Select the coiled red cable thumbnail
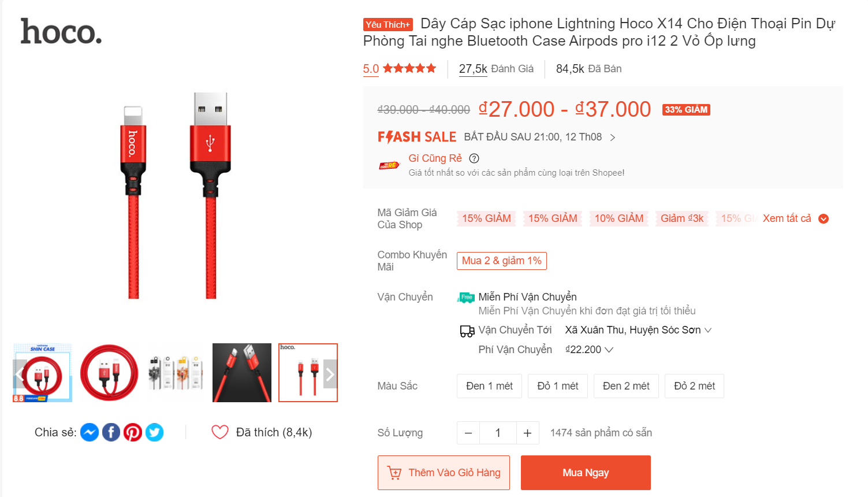Image resolution: width=868 pixels, height=497 pixels. tap(109, 373)
